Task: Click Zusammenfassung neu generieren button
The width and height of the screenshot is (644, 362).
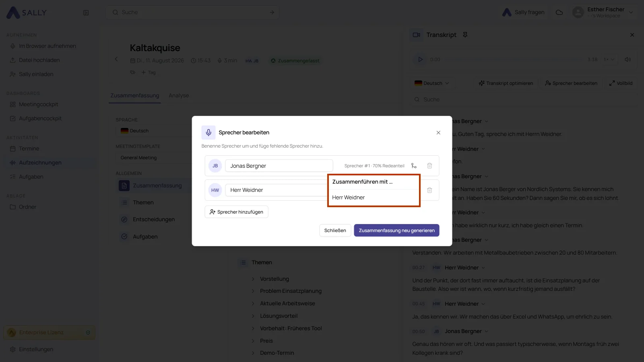Action: [x=396, y=230]
